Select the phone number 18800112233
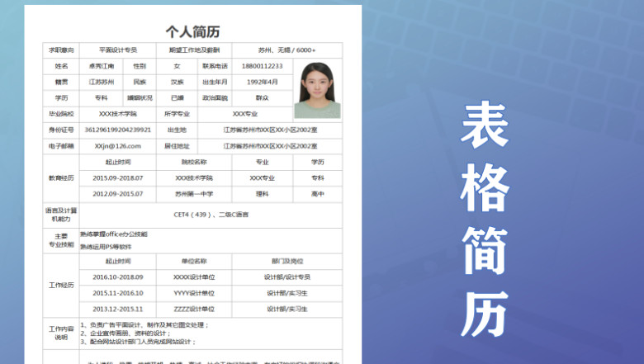The image size is (644, 364). click(262, 66)
